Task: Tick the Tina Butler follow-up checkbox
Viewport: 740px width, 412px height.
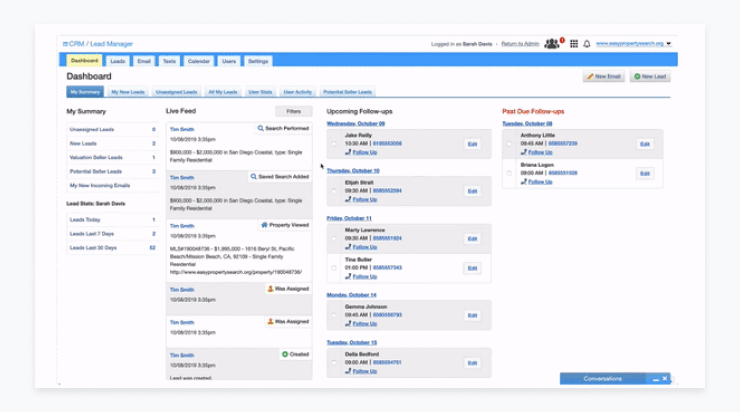Action: 334,268
